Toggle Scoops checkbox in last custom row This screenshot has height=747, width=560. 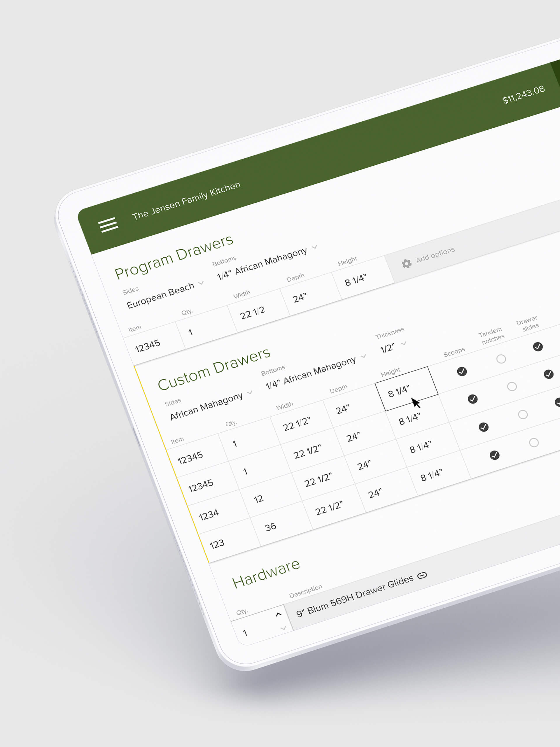pyautogui.click(x=494, y=455)
